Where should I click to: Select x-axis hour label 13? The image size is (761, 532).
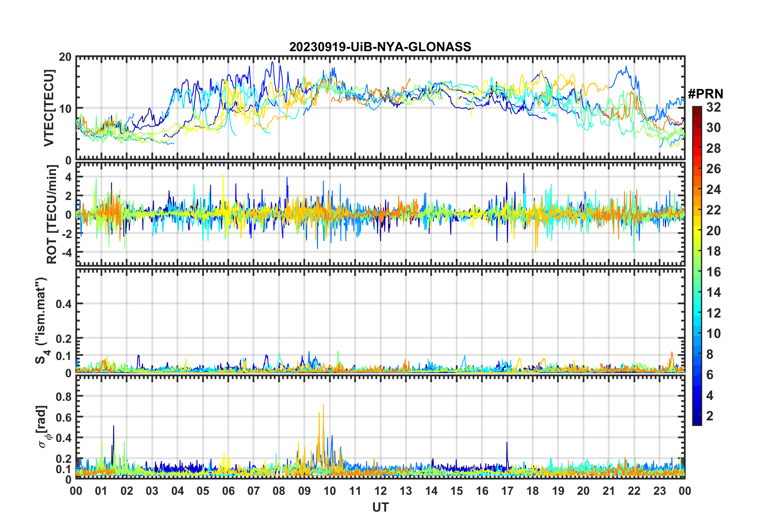click(406, 491)
